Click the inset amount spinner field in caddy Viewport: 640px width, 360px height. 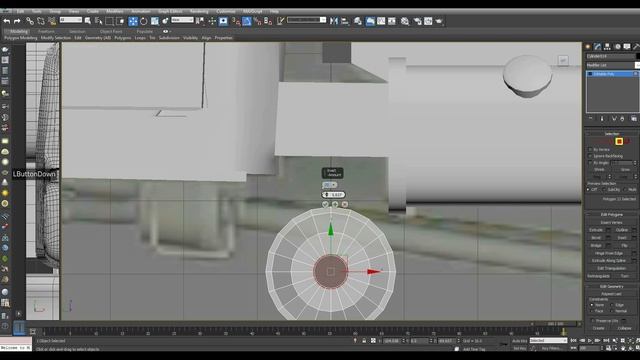(334, 195)
